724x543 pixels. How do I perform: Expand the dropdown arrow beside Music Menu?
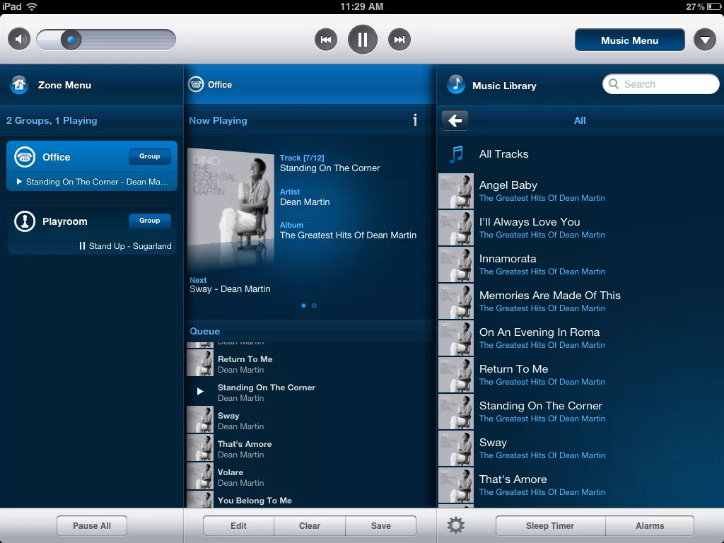pos(705,40)
